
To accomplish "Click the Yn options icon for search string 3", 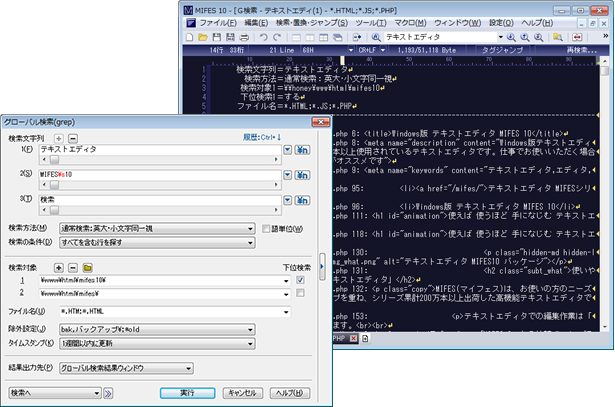I will (302, 199).
